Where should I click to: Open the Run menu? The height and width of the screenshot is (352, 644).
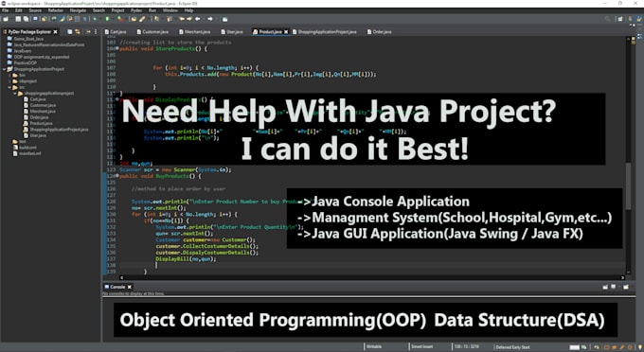(x=152, y=10)
